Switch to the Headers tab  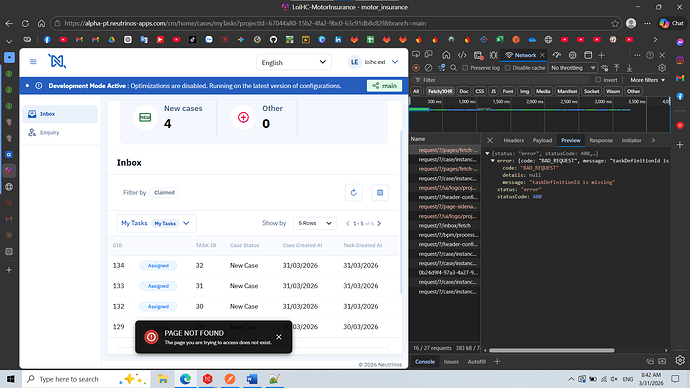pos(514,140)
